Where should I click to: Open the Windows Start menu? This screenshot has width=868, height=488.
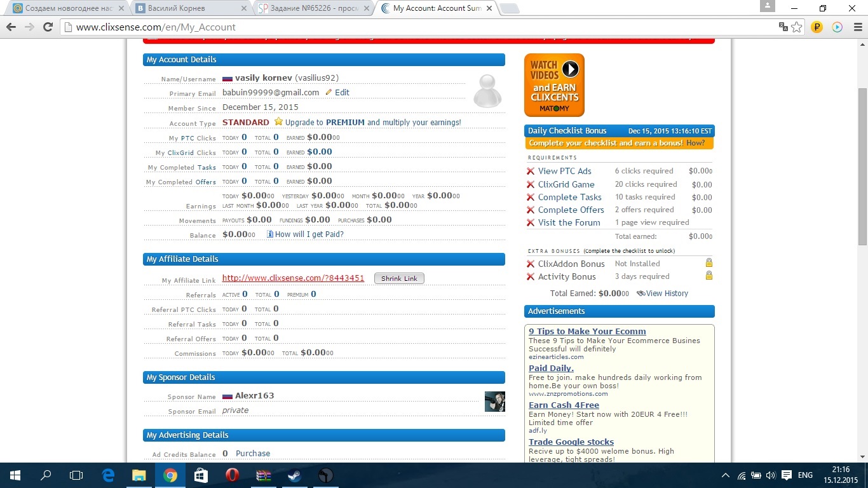coord(15,475)
